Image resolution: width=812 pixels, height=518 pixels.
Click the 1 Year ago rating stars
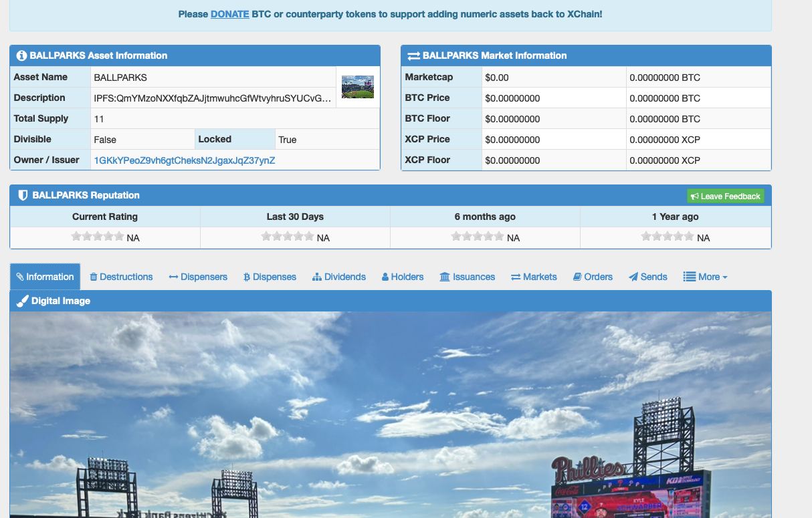668,236
